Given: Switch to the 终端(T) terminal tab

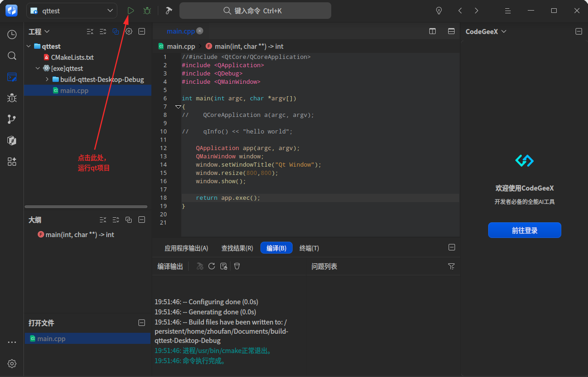Looking at the screenshot, I should tap(309, 248).
